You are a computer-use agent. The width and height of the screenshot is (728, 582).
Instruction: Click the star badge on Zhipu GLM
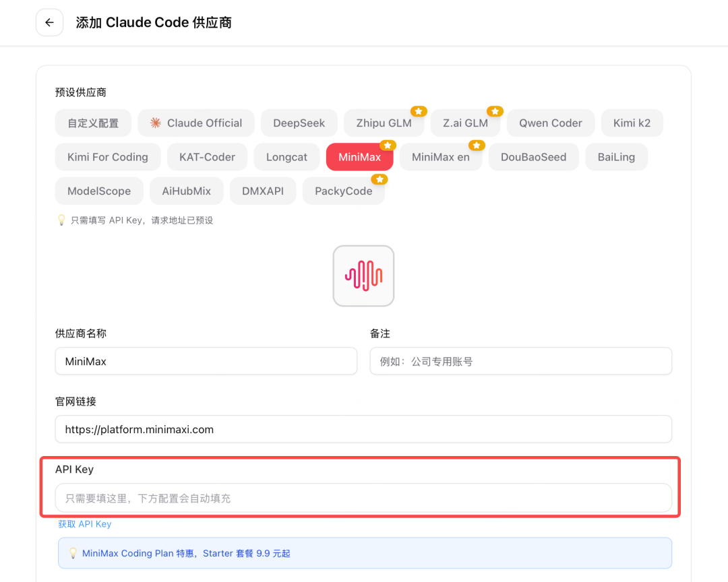[418, 110]
